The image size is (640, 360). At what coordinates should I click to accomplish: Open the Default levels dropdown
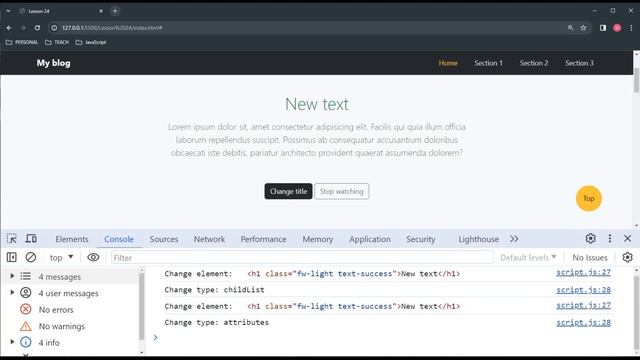click(528, 258)
